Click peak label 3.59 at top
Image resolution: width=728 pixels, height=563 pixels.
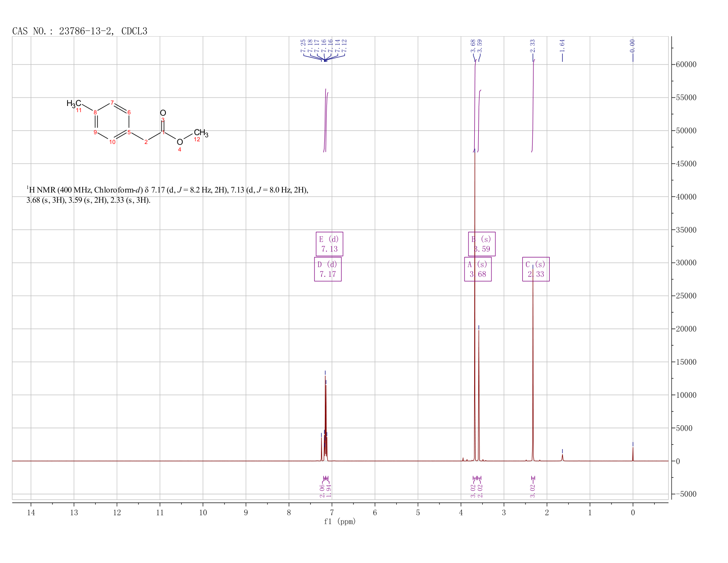pos(480,45)
